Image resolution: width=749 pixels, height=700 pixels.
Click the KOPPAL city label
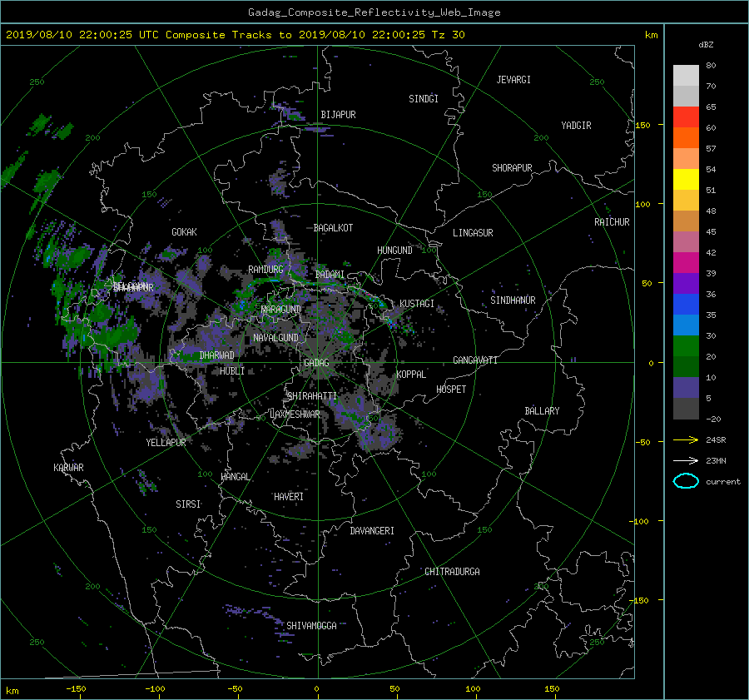click(x=411, y=375)
